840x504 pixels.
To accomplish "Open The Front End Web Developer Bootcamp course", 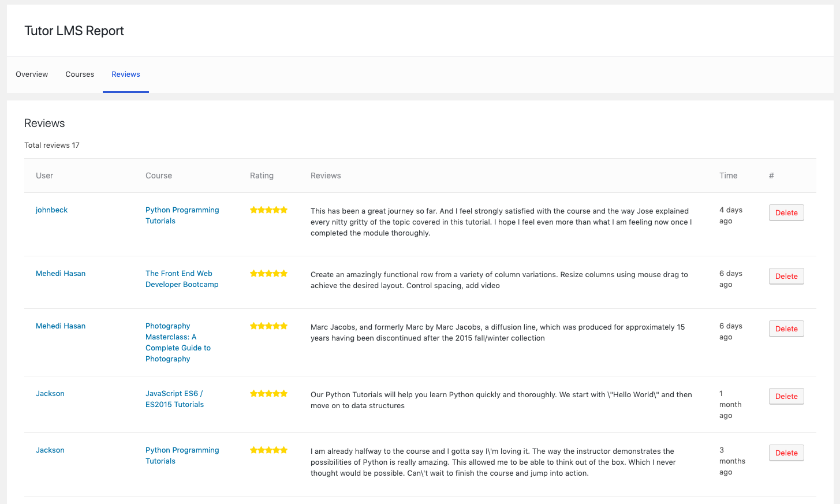I will (182, 279).
